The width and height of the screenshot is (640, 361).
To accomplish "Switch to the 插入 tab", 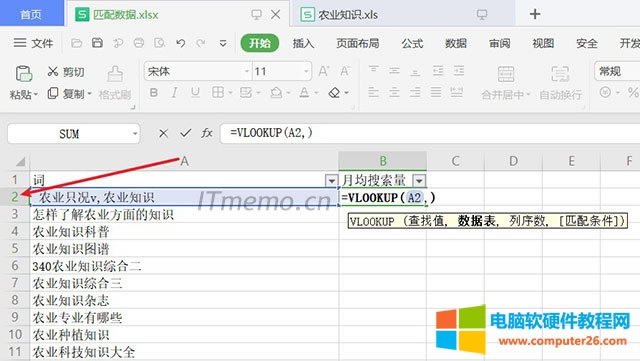I will coord(303,43).
